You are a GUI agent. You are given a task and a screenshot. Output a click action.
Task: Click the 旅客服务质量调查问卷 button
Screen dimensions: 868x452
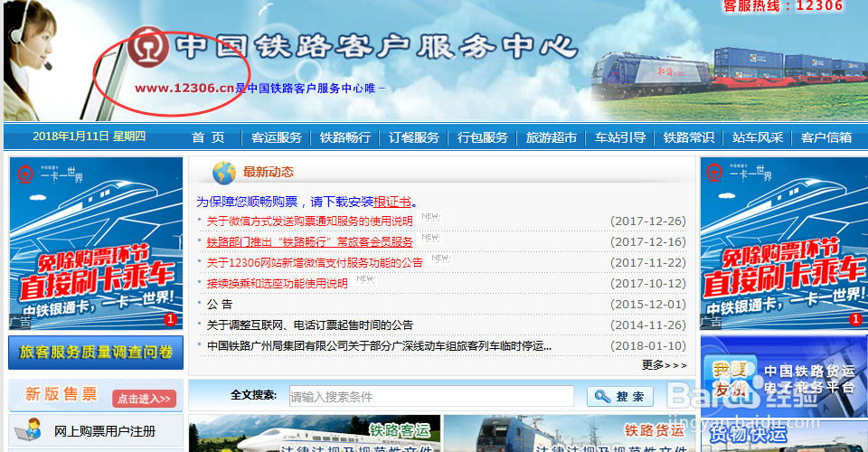click(96, 352)
